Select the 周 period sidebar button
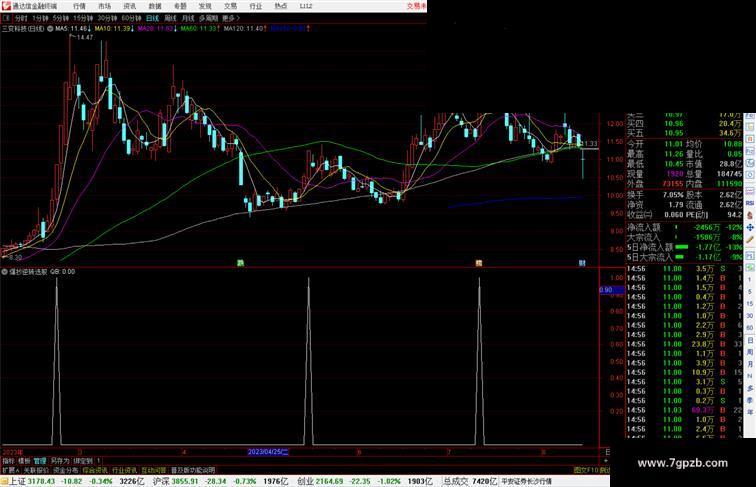Screen dimensions: 756x487 (x=750, y=352)
